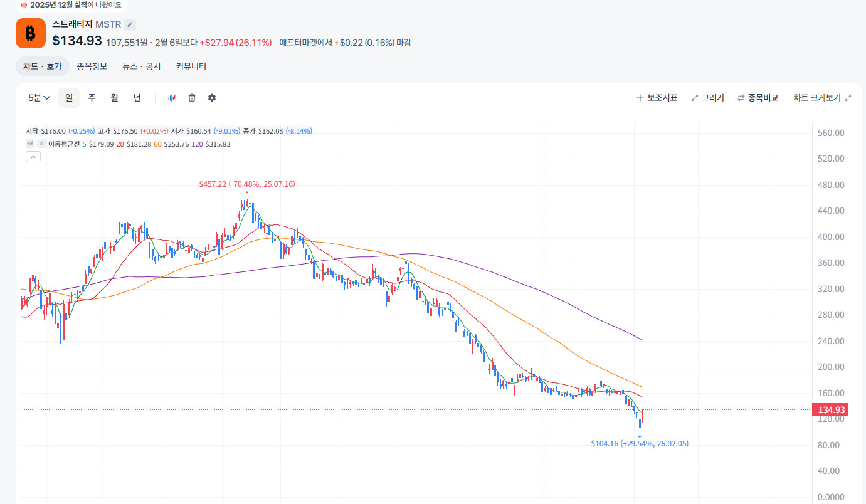Add an indicator via 보조지표
The width and height of the screenshot is (866, 504).
click(x=657, y=98)
